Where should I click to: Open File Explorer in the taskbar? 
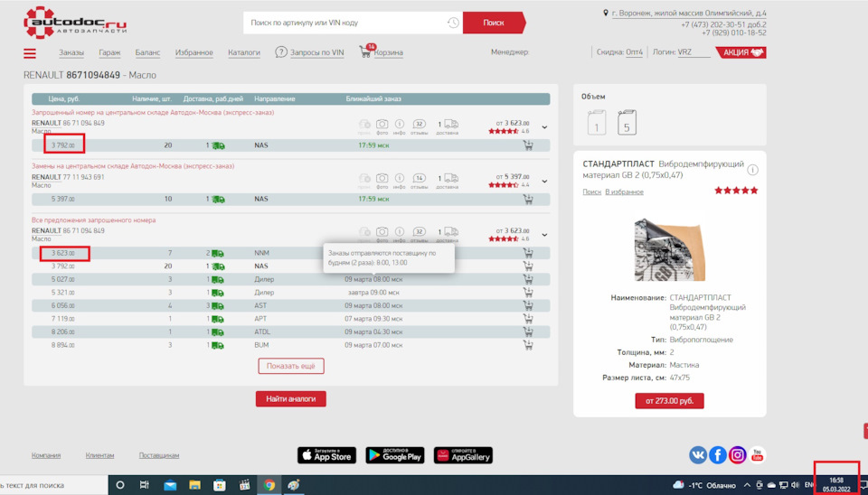pyautogui.click(x=195, y=485)
